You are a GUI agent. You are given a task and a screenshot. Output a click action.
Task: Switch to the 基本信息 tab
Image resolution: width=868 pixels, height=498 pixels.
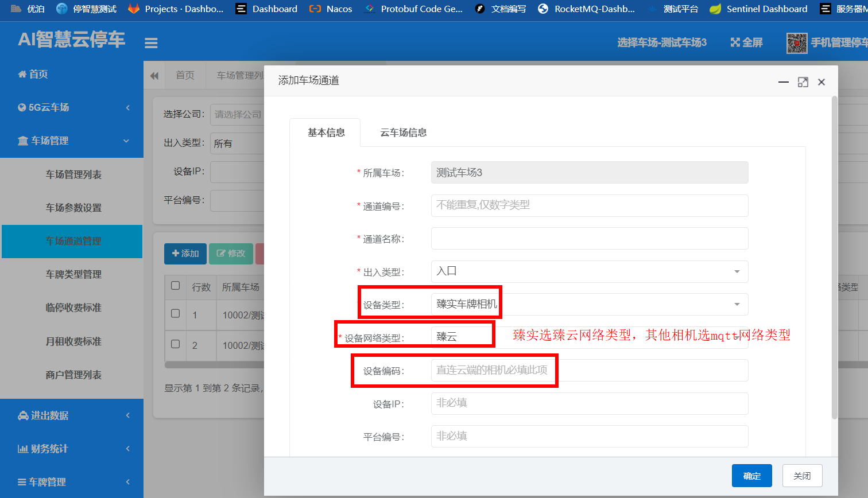tap(326, 133)
